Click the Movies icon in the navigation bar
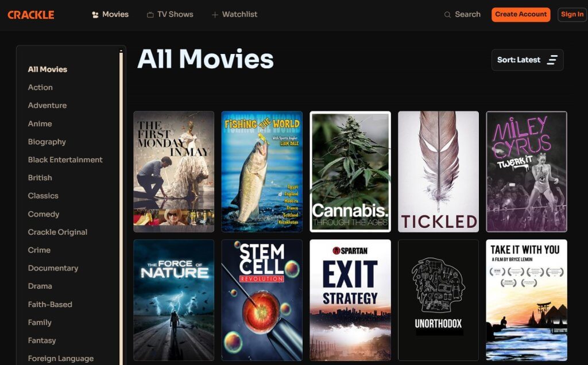The height and width of the screenshot is (365, 588). point(95,14)
